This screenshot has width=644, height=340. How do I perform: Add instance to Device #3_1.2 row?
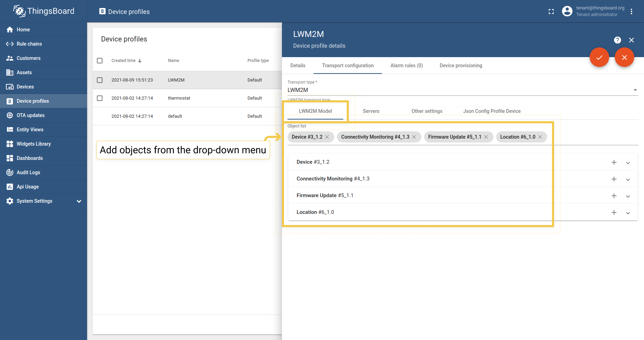tap(614, 162)
